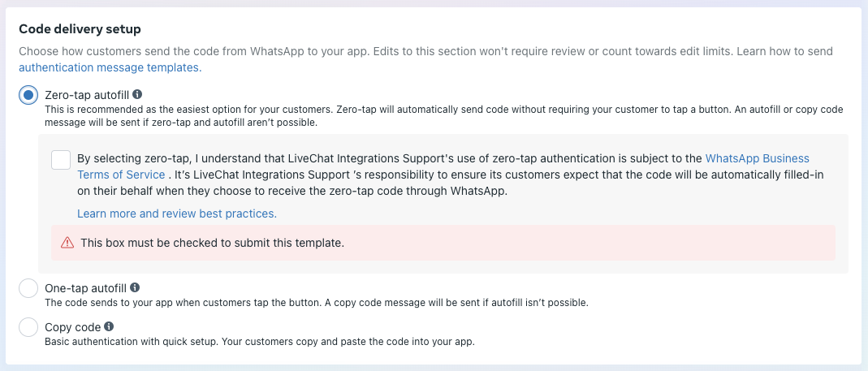Click the info icon beside Copy code

[x=109, y=326]
